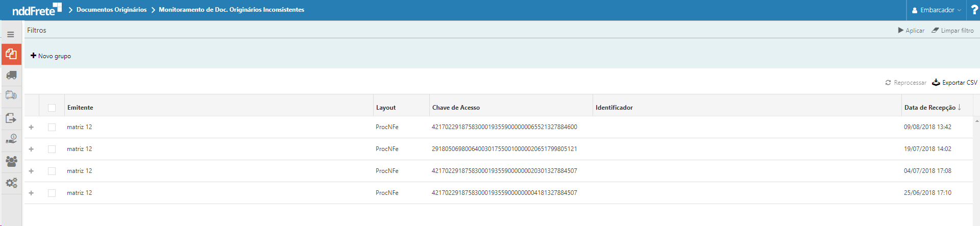Sort by the Layout column
The image size is (980, 226).
386,108
